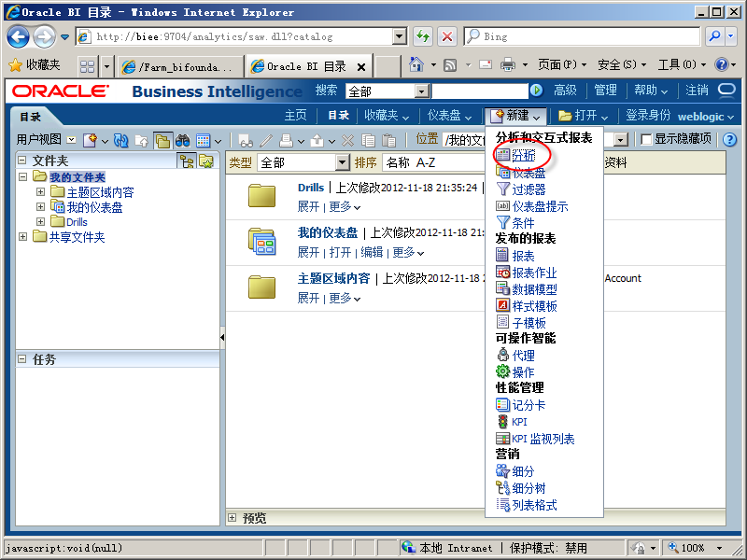Screen dimensions: 747x560
Task: Click the IE print icon
Action: pyautogui.click(x=508, y=64)
